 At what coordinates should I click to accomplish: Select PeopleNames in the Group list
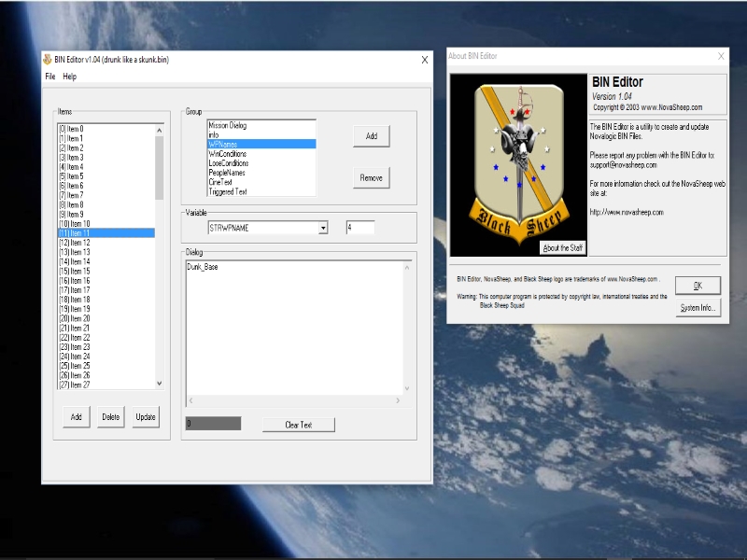tap(261, 173)
